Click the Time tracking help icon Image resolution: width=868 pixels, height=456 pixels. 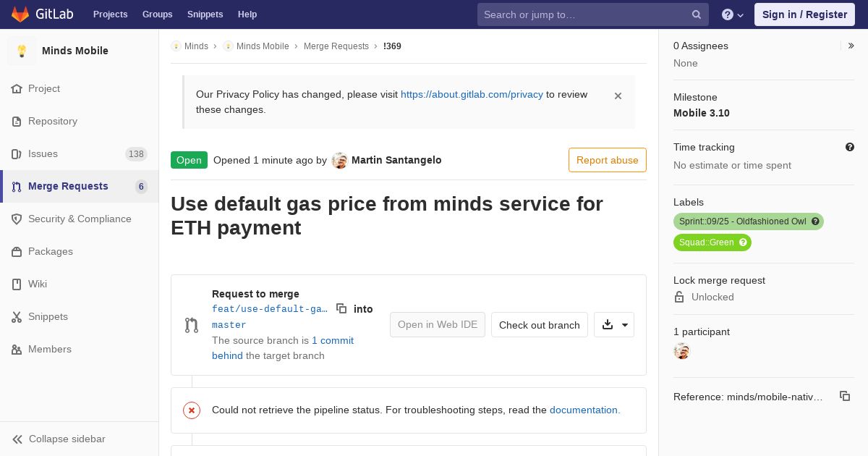point(850,147)
